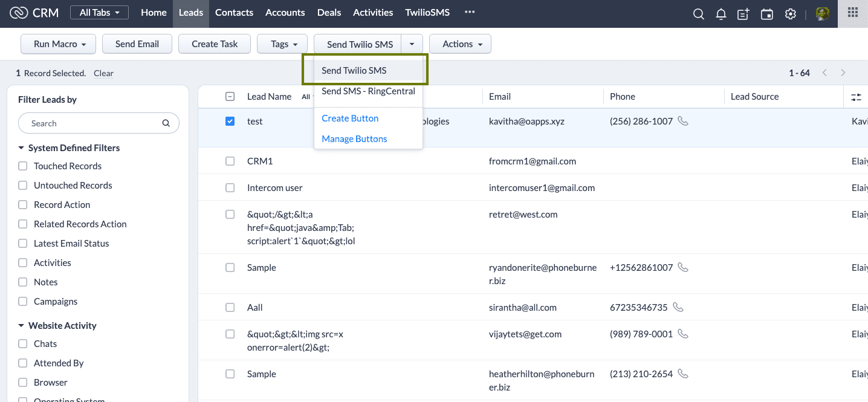Enable the Chats filter checkbox

[x=23, y=343]
